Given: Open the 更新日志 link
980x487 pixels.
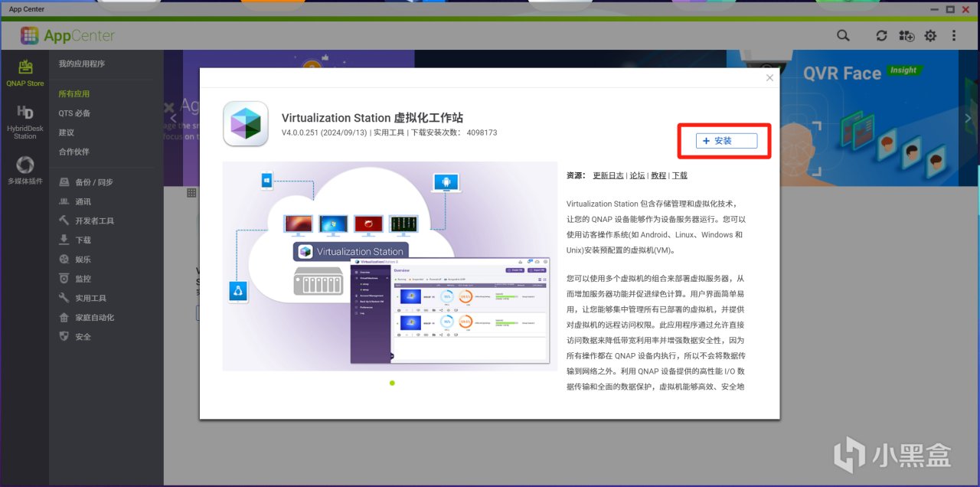Looking at the screenshot, I should 608,175.
